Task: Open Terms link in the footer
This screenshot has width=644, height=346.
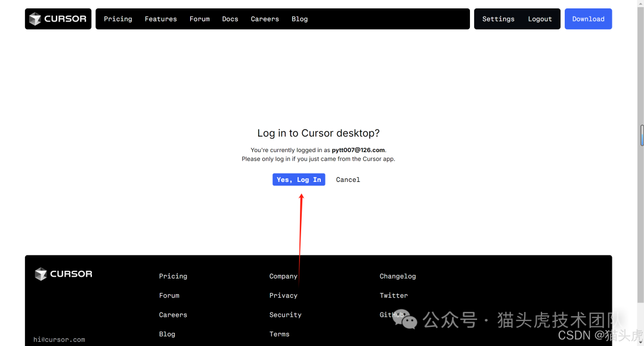Action: [x=279, y=334]
